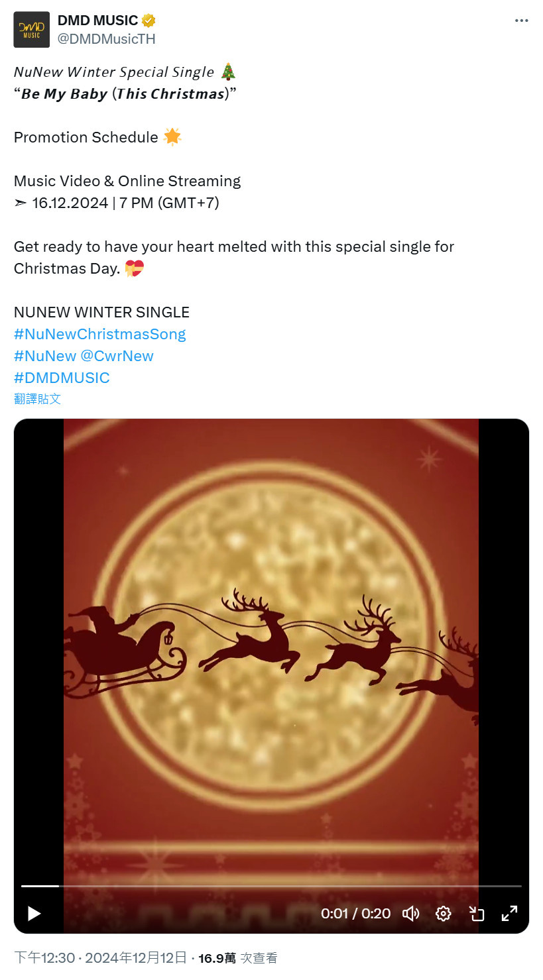Click the 0:01 / 0:20 time display

tap(356, 914)
